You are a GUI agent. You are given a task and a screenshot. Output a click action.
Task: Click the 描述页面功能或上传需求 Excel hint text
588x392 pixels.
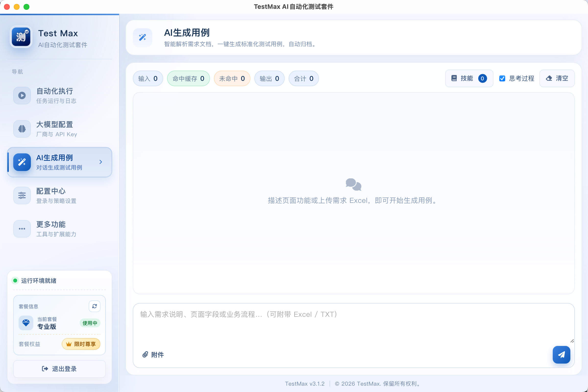354,200
